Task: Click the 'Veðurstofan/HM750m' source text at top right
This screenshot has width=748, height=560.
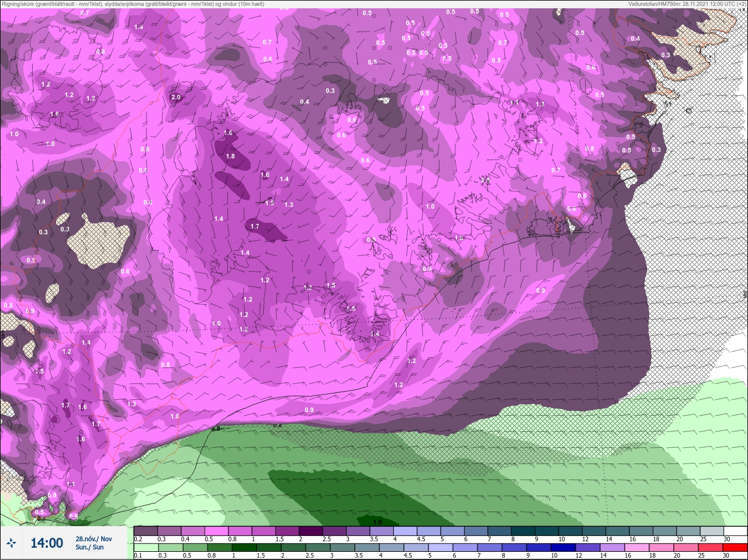Action: [687, 4]
